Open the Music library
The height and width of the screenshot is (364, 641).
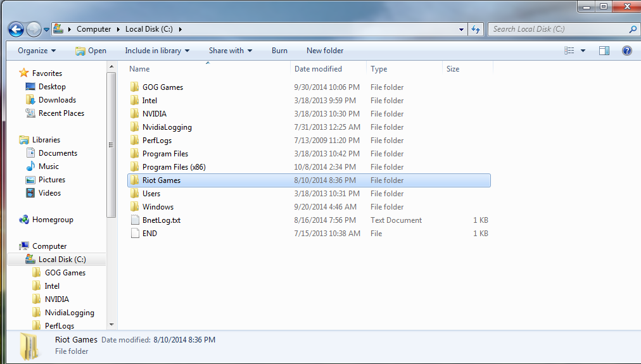[49, 166]
